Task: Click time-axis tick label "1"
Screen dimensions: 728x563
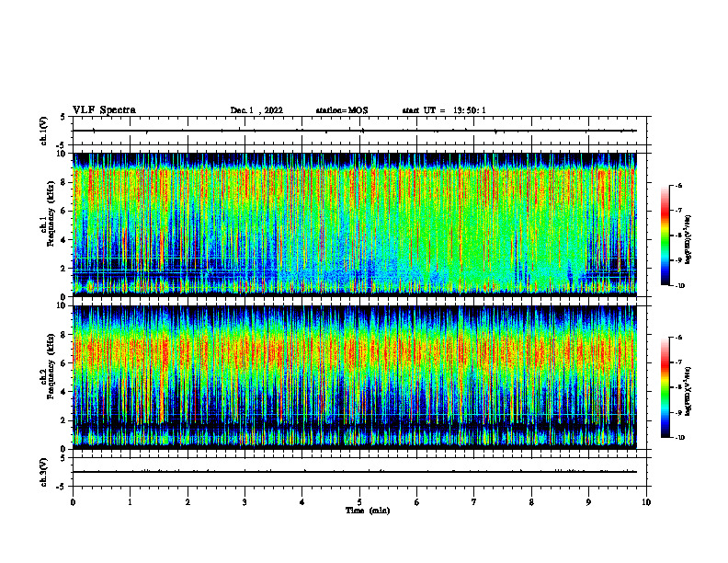Action: 130,502
